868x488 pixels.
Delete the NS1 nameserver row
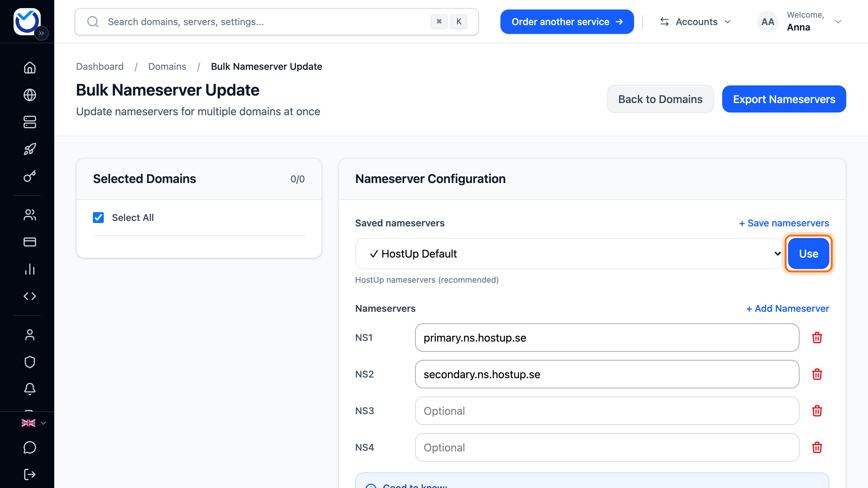(817, 338)
